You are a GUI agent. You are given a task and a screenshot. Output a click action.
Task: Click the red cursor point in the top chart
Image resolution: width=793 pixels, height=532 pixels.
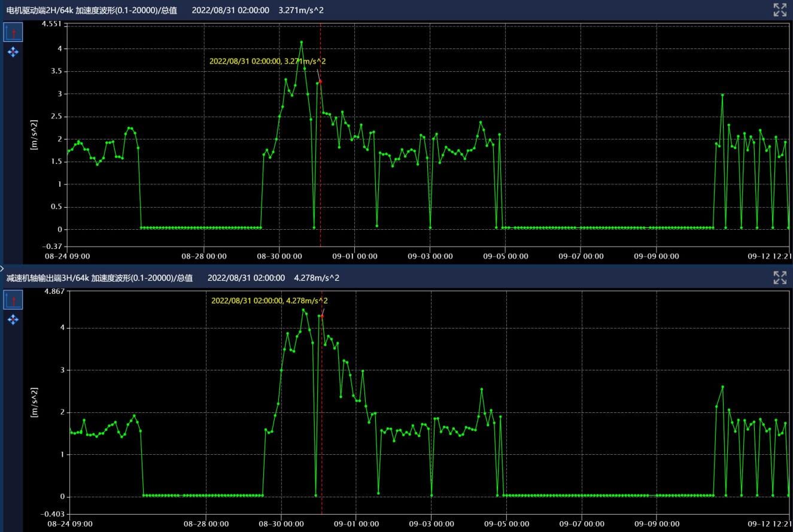[x=320, y=81]
